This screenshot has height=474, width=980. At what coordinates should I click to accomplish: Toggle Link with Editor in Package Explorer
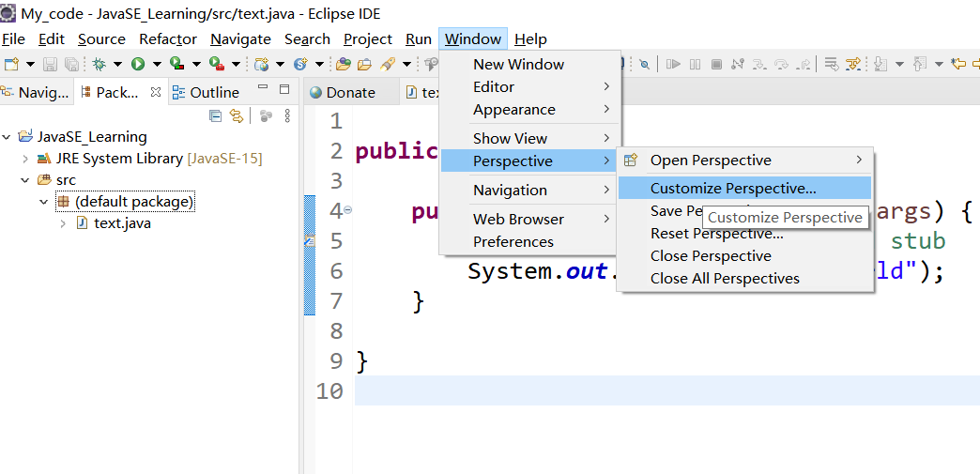(x=236, y=115)
